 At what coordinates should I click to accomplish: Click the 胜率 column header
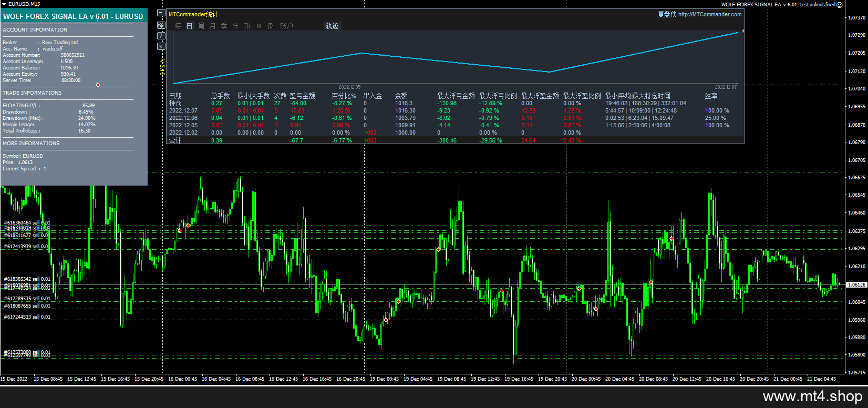(711, 96)
